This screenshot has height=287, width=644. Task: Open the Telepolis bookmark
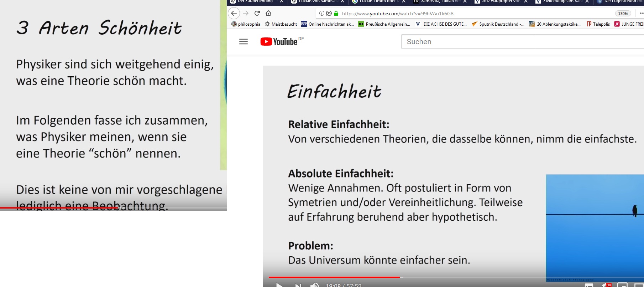[598, 24]
